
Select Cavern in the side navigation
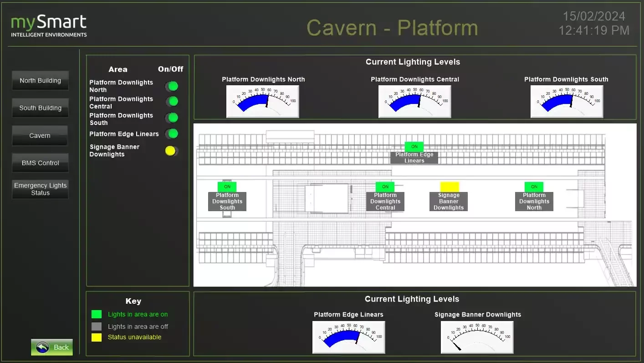pyautogui.click(x=40, y=135)
